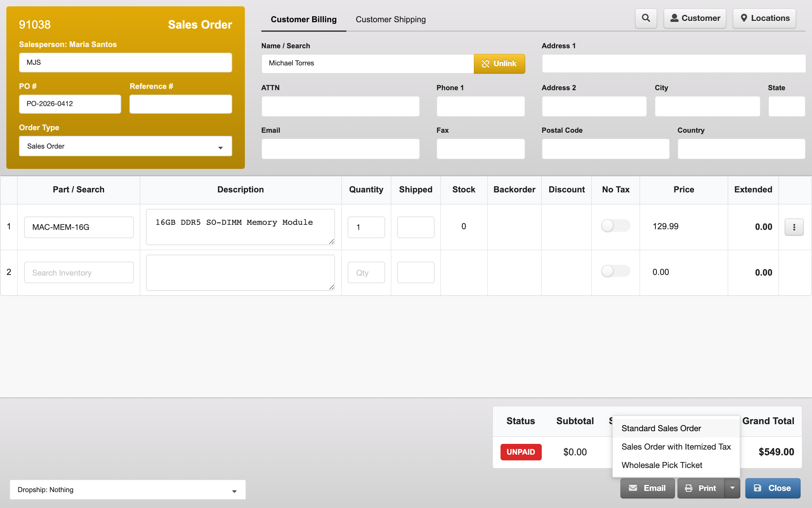812x508 pixels.
Task: Choose Sales Order with Itemized Tax
Action: [x=676, y=447]
